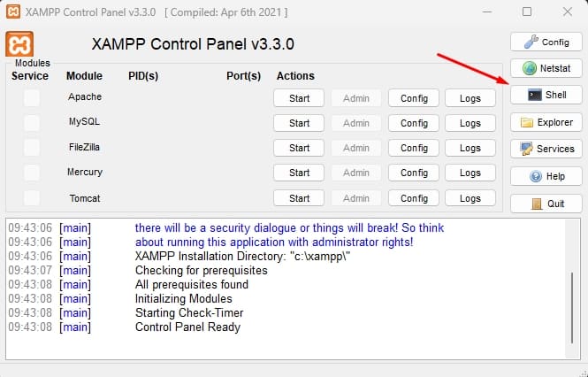Image resolution: width=588 pixels, height=377 pixels.
Task: Click the log panel vertical scrollbar
Action: (573, 301)
